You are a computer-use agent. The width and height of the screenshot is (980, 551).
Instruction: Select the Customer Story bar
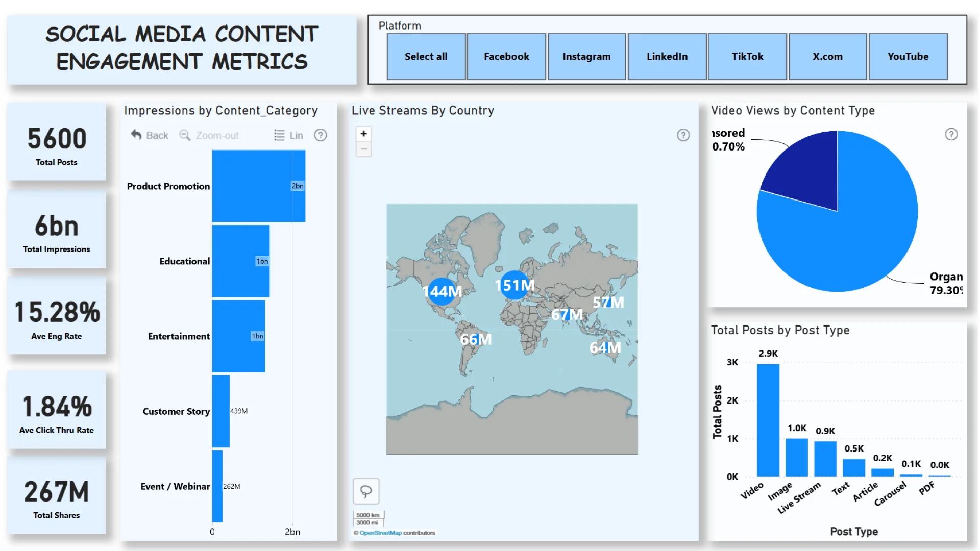(221, 411)
